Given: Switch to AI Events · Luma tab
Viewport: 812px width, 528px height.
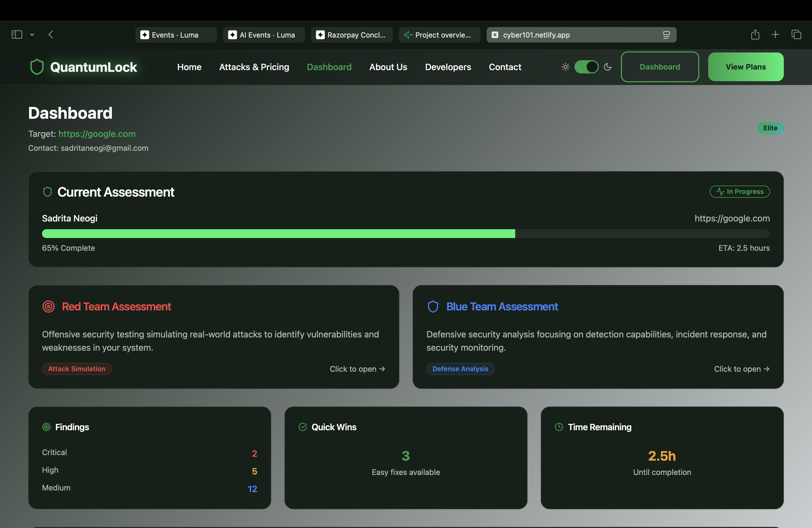Looking at the screenshot, I should point(264,35).
